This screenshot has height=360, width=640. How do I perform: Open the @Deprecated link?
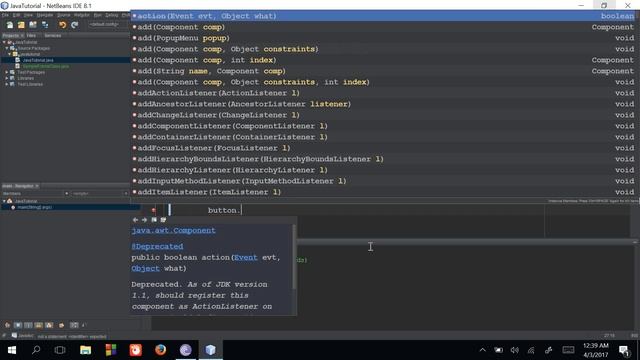click(157, 247)
